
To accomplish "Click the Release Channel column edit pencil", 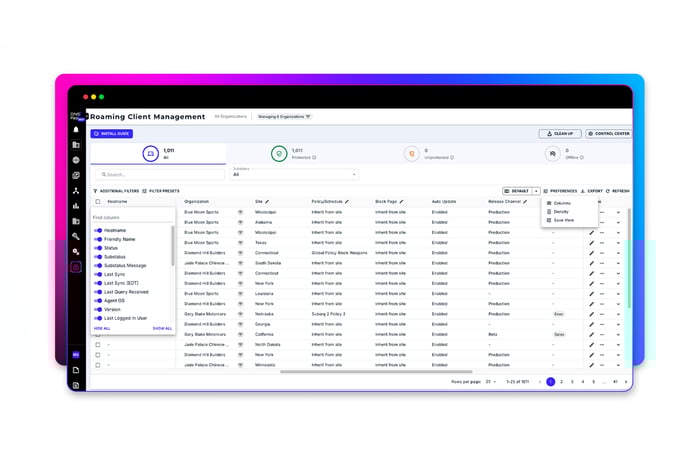I will (525, 202).
